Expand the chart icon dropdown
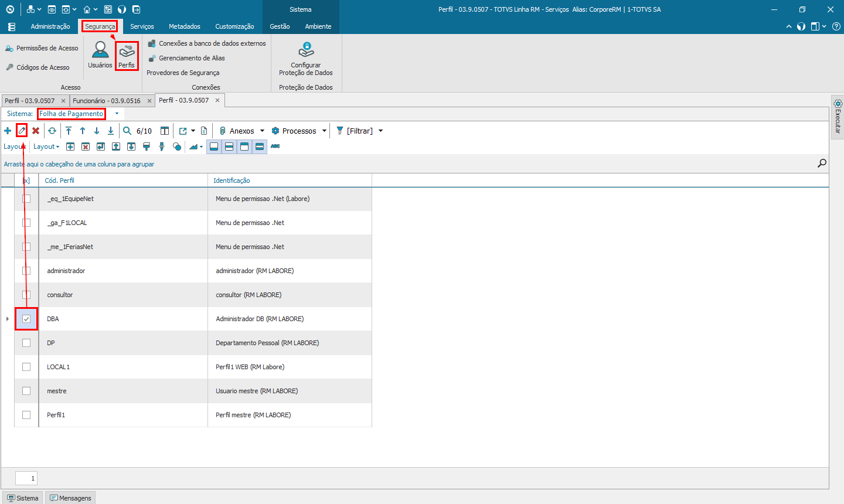Image resolution: width=844 pixels, height=504 pixels. pos(201,147)
